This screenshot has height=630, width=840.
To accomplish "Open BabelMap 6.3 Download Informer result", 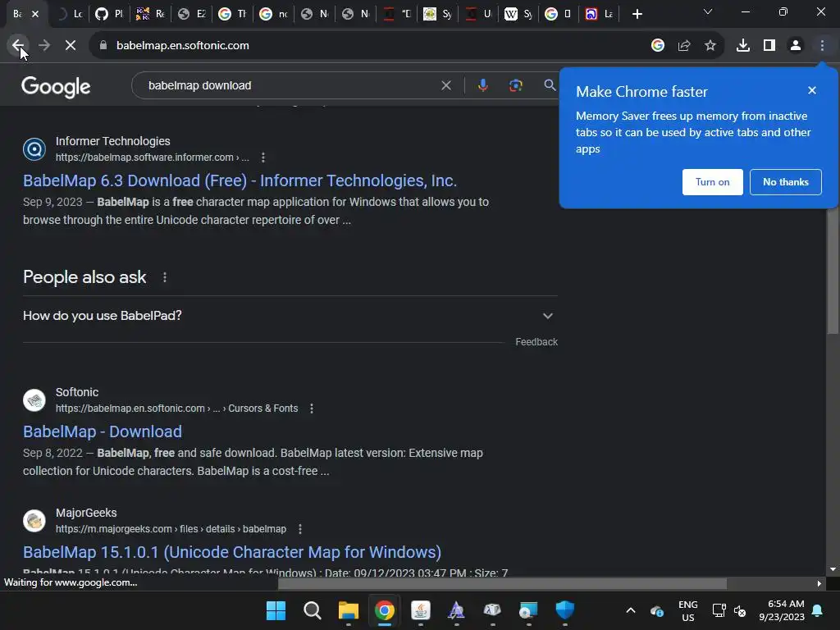I will 240,180.
